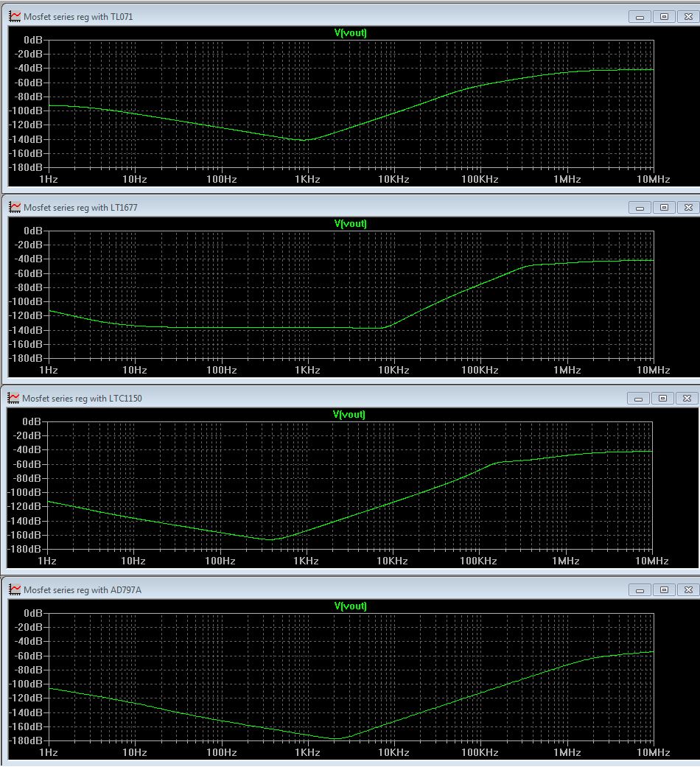
Task: Close the LT1677 plot window
Action: click(688, 207)
